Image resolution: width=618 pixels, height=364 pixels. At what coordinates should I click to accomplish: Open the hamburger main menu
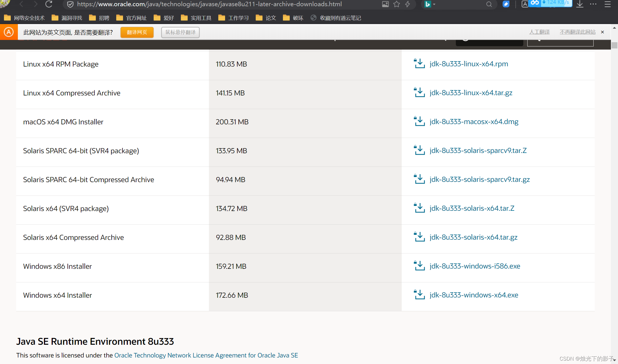pos(608,4)
